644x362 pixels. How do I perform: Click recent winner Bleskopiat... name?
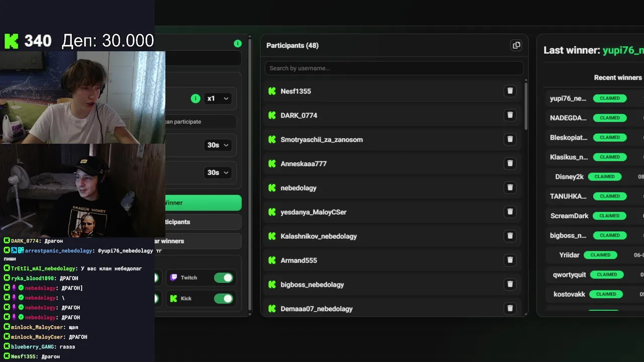(569, 137)
